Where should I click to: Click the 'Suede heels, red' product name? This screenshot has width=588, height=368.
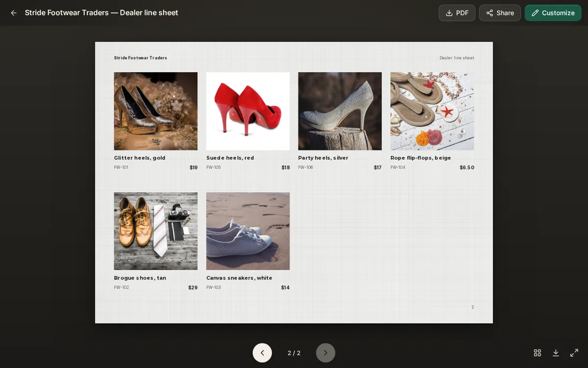pyautogui.click(x=230, y=158)
